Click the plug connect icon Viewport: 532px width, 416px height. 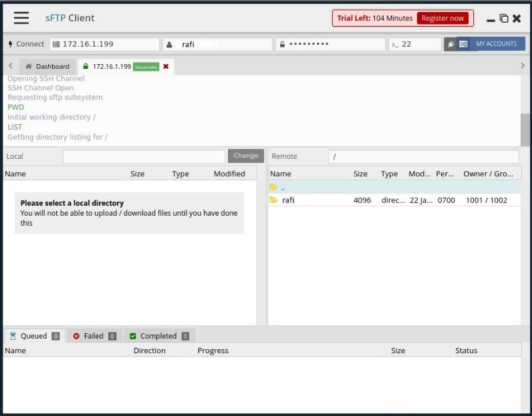click(x=450, y=45)
